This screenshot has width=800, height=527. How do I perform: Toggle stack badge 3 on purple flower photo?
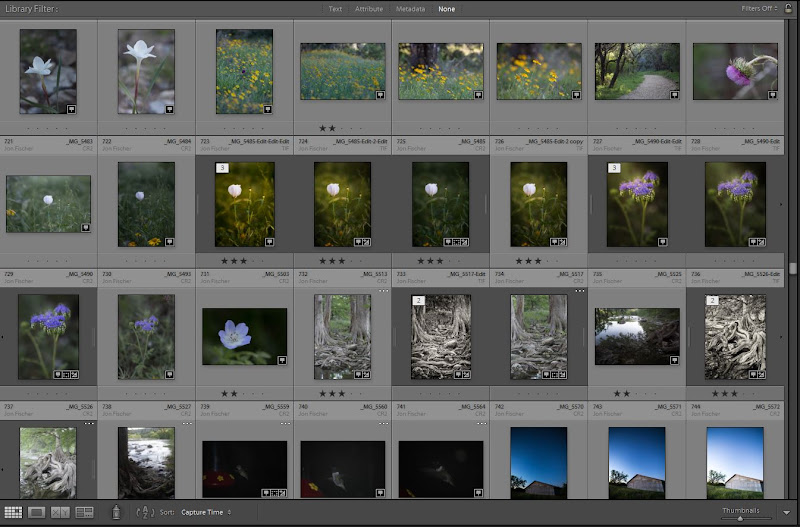point(614,168)
